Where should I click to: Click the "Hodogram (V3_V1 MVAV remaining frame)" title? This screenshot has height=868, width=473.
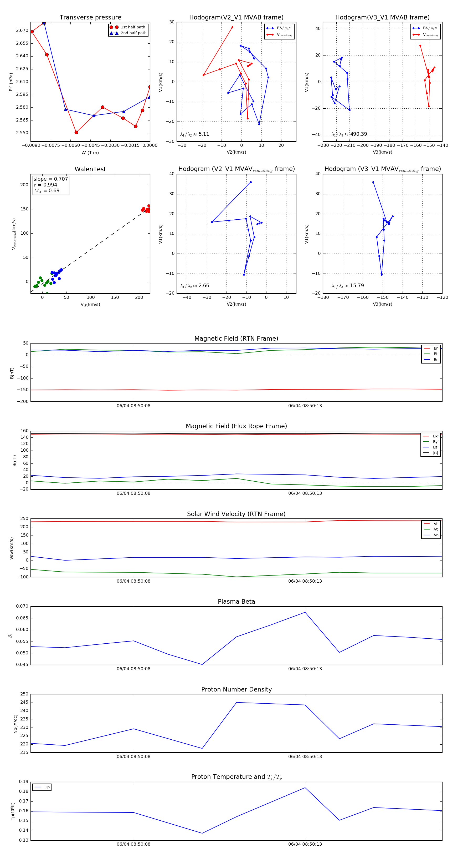[x=382, y=169]
